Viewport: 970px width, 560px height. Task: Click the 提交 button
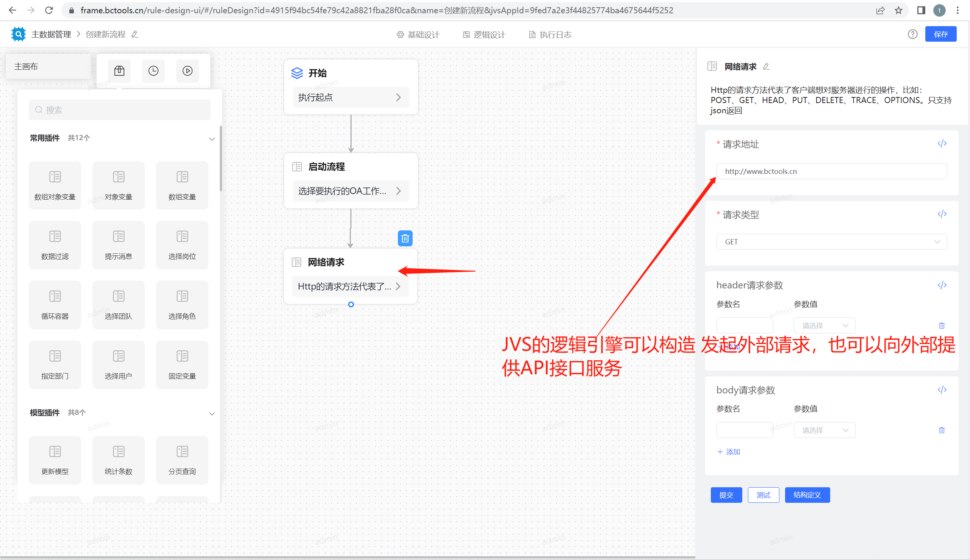[x=726, y=495]
